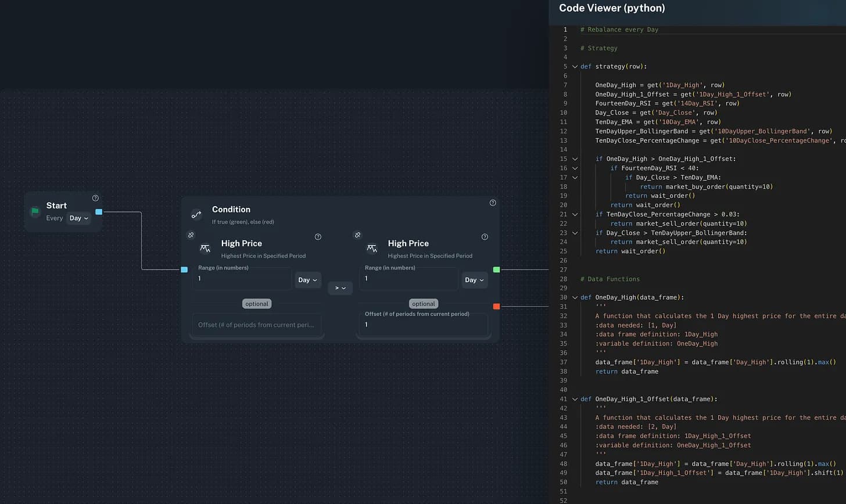Click the '# Data Functions' comment line
Image resolution: width=846 pixels, height=504 pixels.
[610, 279]
